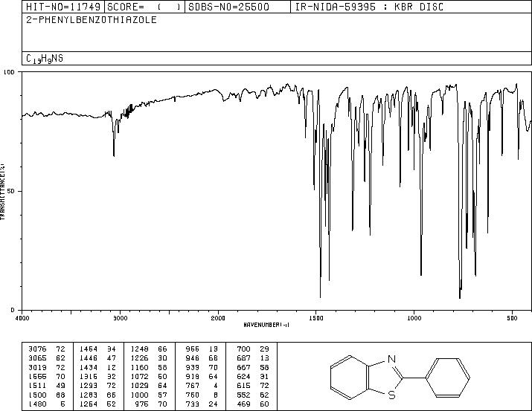The height and width of the screenshot is (411, 532).
Task: Select peak table entry 1264
Action: (x=97, y=404)
